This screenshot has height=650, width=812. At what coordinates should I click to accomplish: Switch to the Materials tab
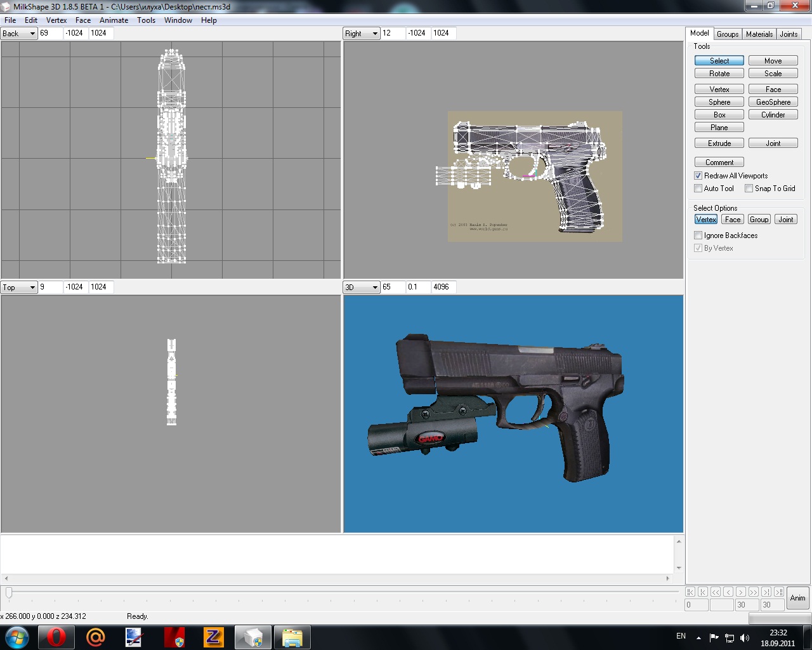(759, 34)
